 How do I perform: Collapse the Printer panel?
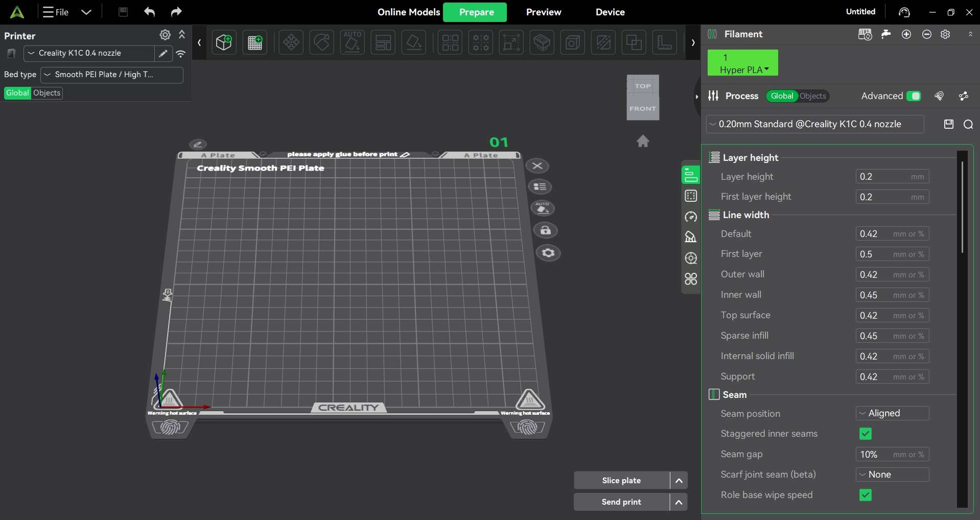click(x=182, y=35)
